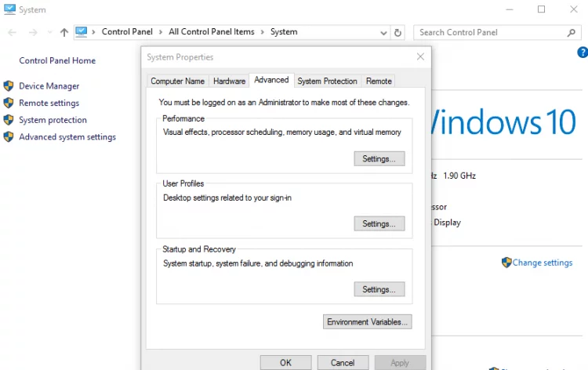This screenshot has height=370, width=588.
Task: Click the search magnifier icon
Action: tap(571, 33)
